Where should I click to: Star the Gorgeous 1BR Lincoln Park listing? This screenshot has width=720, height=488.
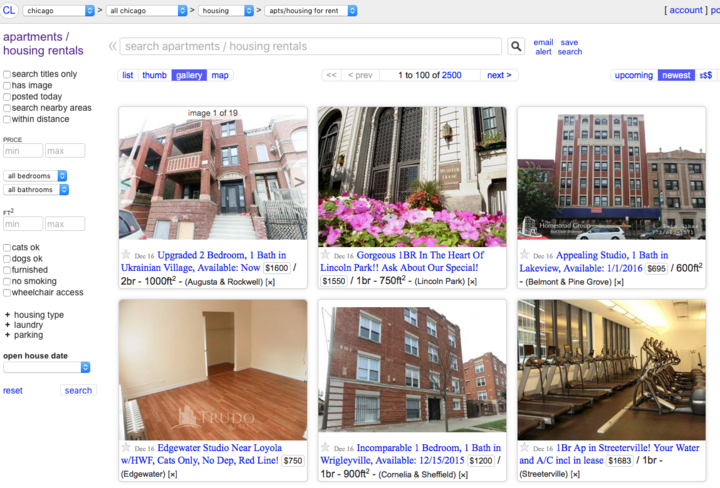(325, 254)
